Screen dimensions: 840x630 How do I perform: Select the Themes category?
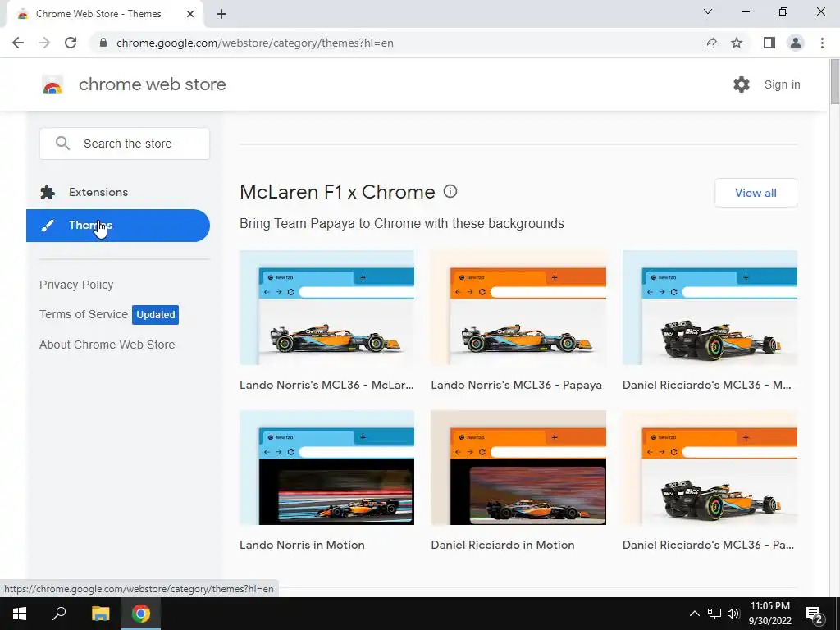tap(118, 226)
